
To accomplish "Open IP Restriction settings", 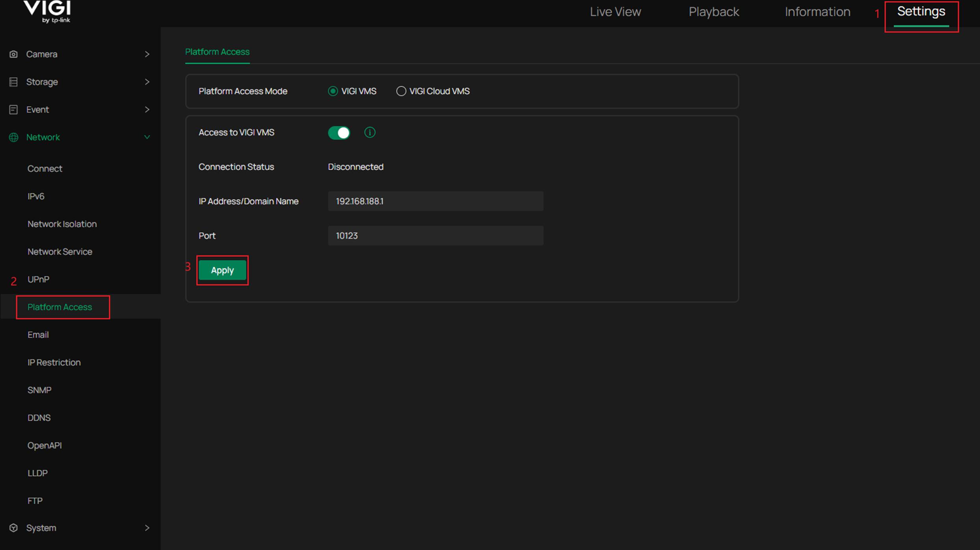I will [x=54, y=363].
